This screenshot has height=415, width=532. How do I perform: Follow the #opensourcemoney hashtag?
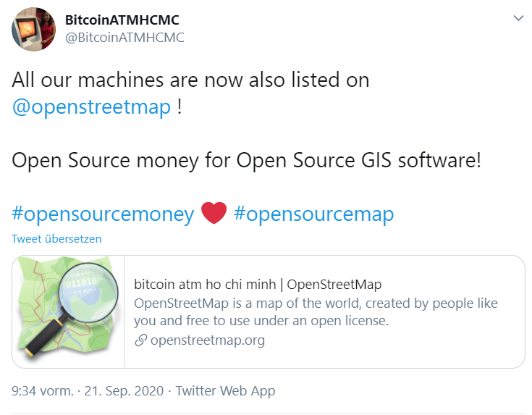coord(103,214)
